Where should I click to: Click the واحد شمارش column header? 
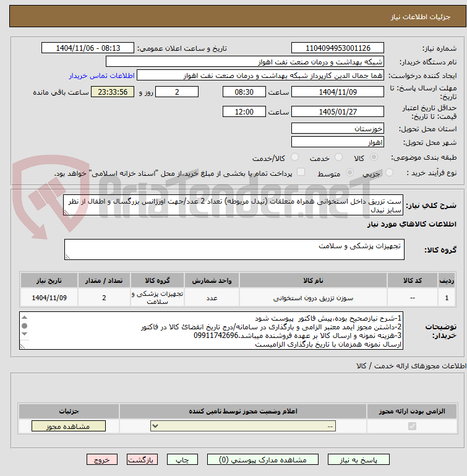(212, 280)
